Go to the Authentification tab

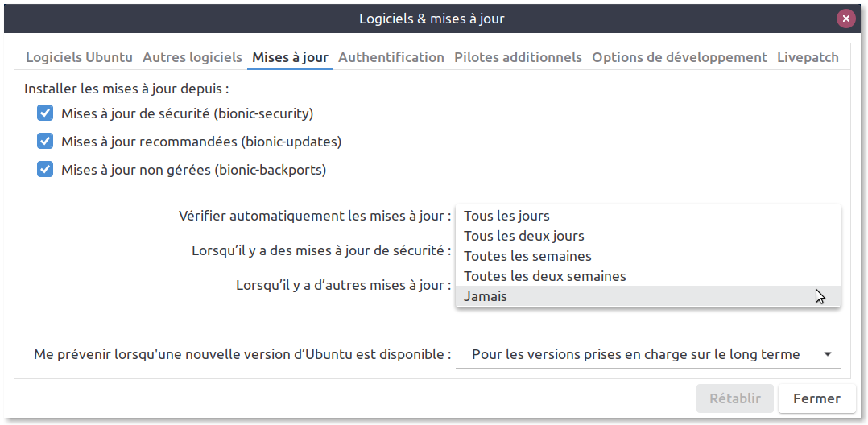click(391, 57)
